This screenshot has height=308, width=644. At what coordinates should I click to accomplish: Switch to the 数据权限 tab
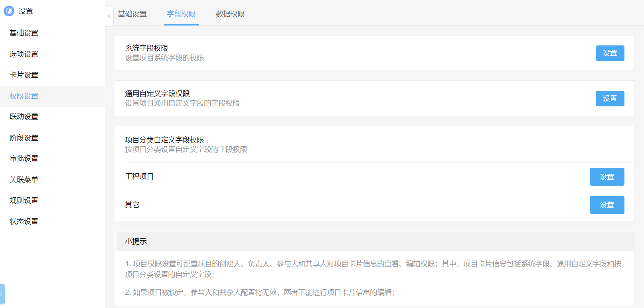pyautogui.click(x=230, y=14)
